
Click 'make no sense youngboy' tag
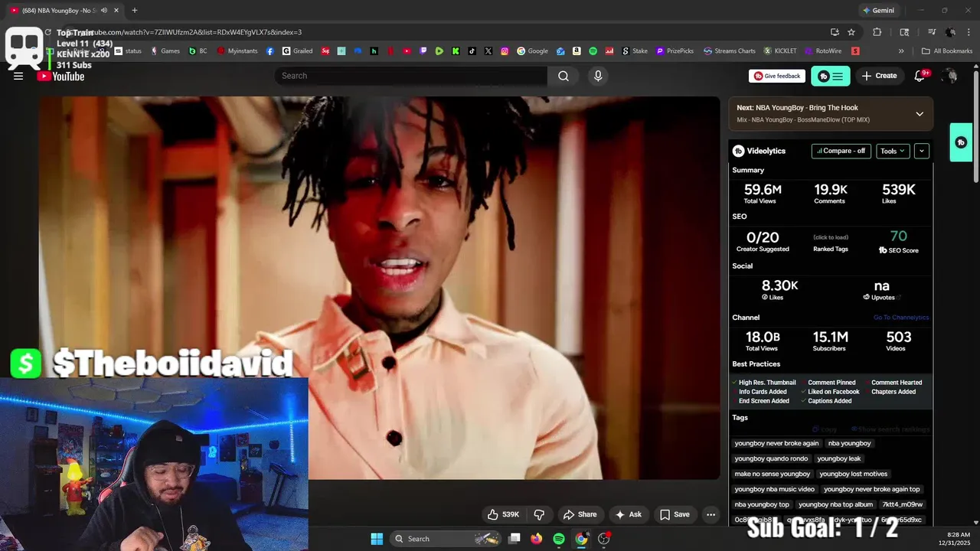(772, 474)
